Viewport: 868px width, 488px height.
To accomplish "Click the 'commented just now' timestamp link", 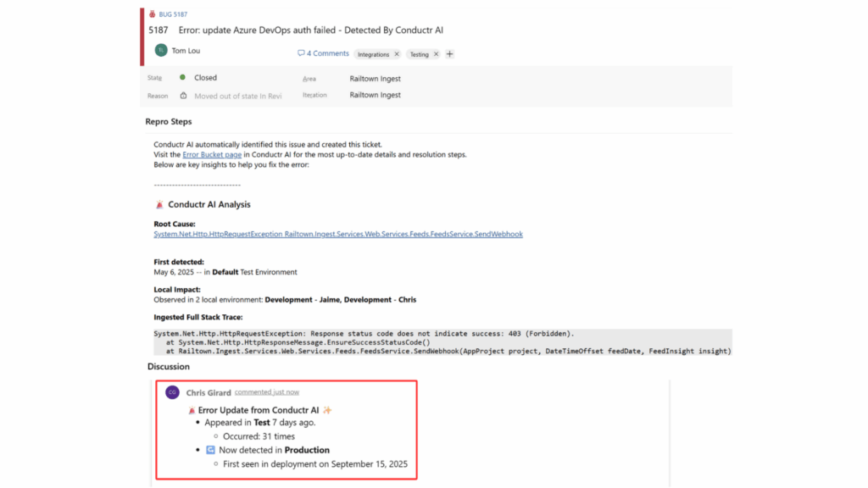I will pos(266,392).
